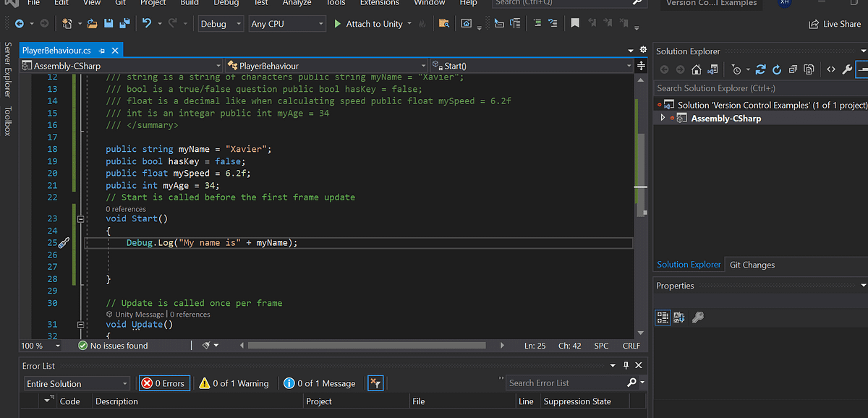Toggle the 0 Errors filter
The image size is (868, 418).
pyautogui.click(x=163, y=383)
